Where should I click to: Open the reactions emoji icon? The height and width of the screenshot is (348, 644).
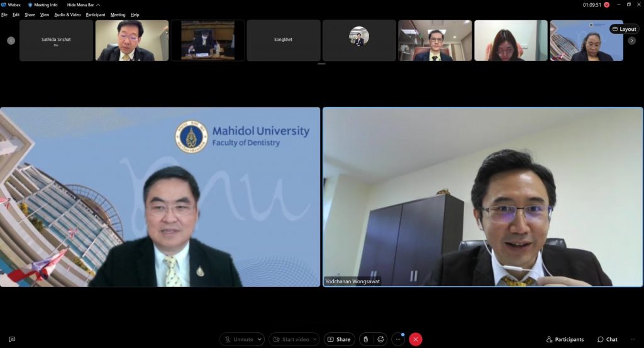[380, 339]
